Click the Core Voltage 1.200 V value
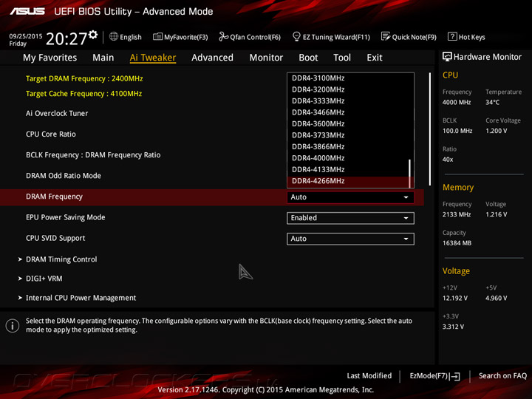This screenshot has height=399, width=532. 497,131
